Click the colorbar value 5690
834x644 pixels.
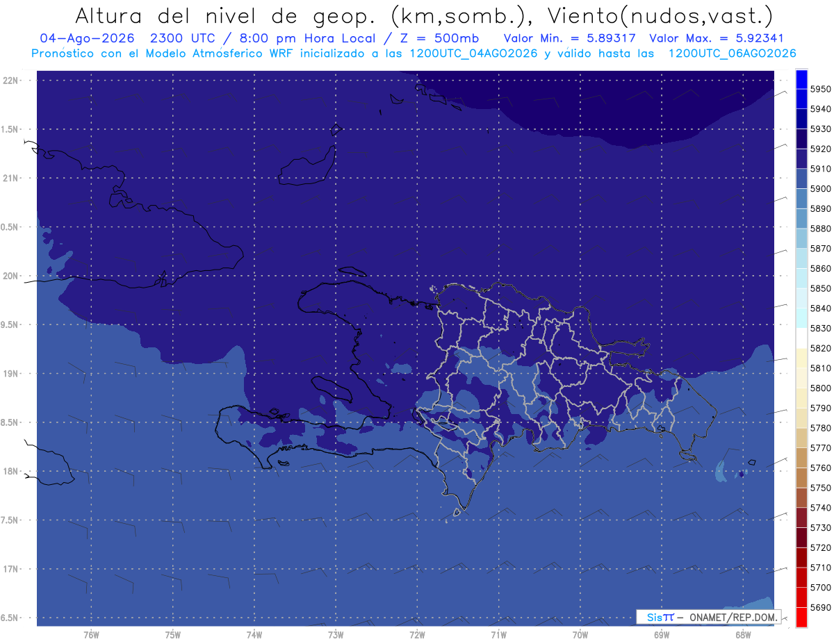click(x=821, y=607)
